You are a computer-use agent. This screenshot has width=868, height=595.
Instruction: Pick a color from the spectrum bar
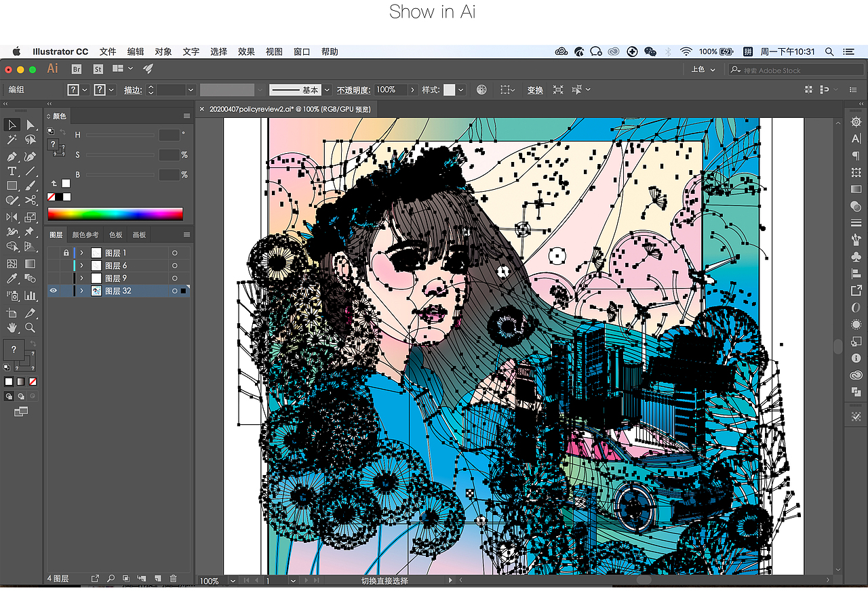point(115,214)
